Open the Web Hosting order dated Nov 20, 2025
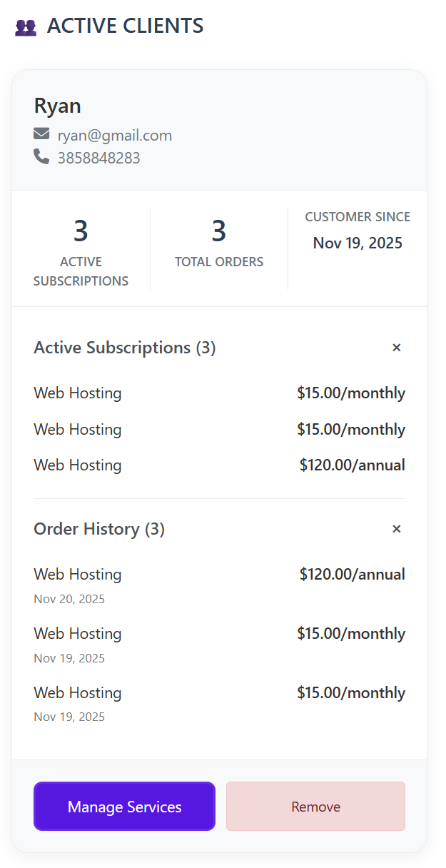Screen dimensions: 446x868 pyautogui.click(x=78, y=575)
